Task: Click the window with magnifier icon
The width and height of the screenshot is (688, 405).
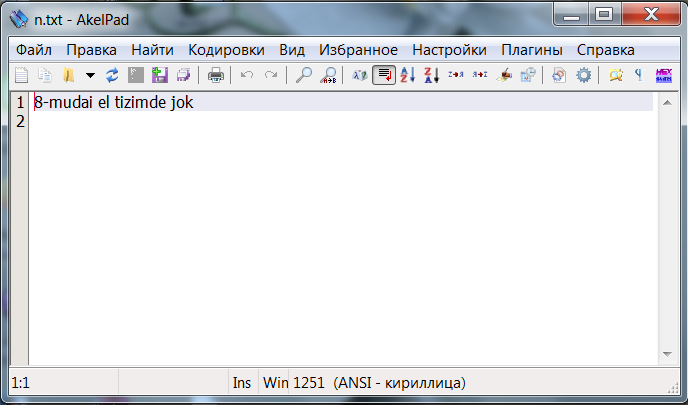Action: point(528,75)
